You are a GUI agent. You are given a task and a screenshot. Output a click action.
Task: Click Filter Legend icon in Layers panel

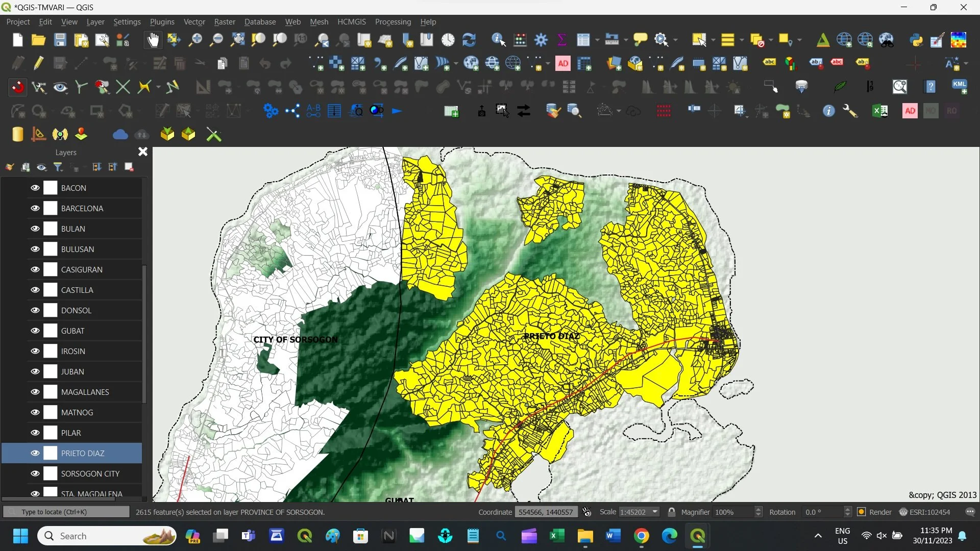coord(58,167)
